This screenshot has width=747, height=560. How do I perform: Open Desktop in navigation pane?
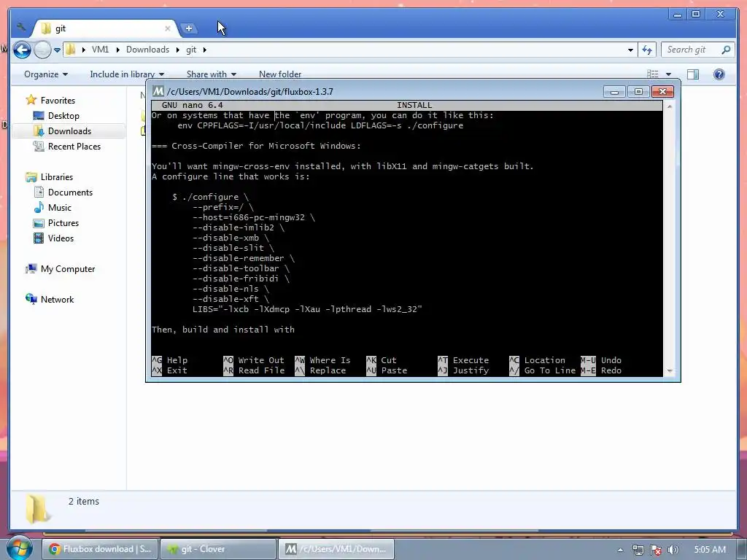coord(63,116)
